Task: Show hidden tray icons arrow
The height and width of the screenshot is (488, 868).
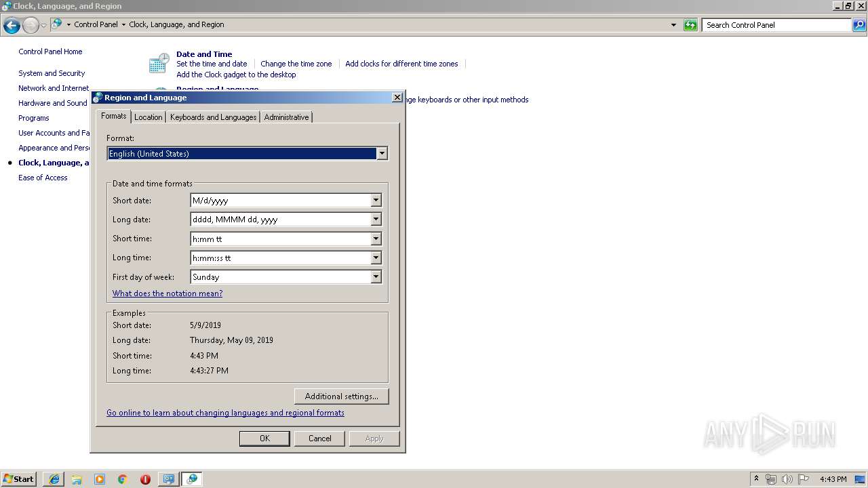Action: [x=756, y=479]
